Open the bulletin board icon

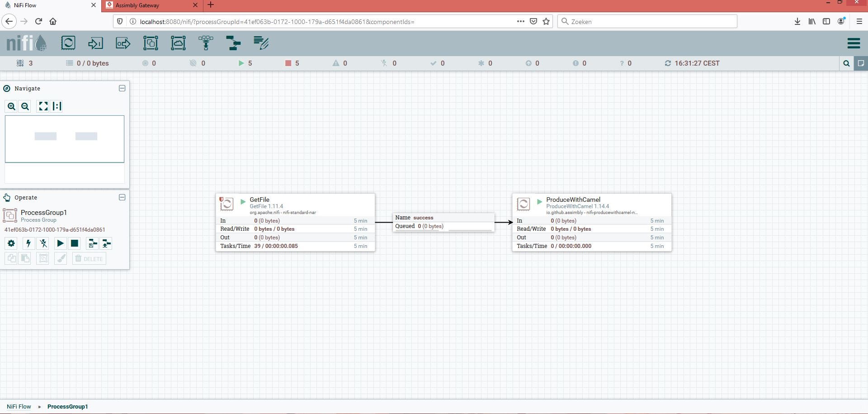click(x=861, y=63)
